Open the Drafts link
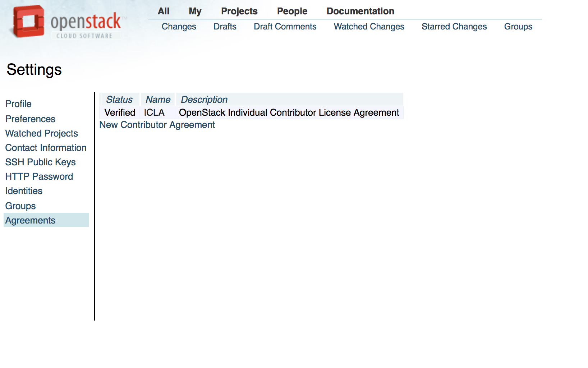The image size is (588, 368). [225, 27]
